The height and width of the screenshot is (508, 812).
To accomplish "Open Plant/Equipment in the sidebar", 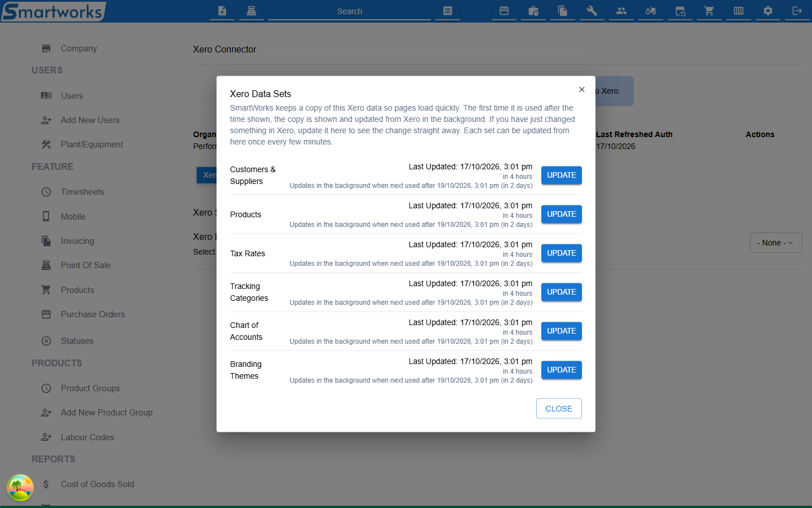I will click(92, 144).
